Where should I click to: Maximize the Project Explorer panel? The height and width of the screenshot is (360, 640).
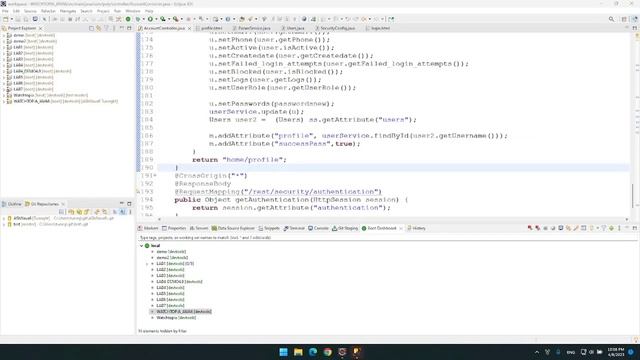point(129,28)
